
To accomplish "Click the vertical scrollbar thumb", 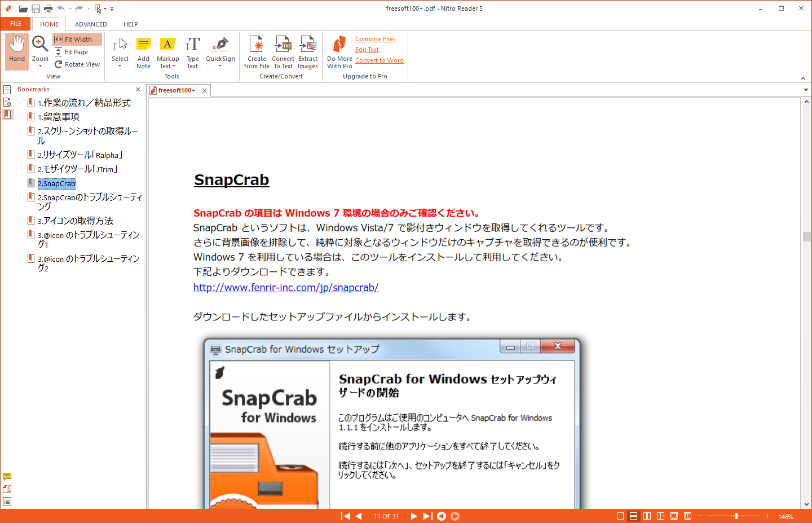I will (x=806, y=236).
